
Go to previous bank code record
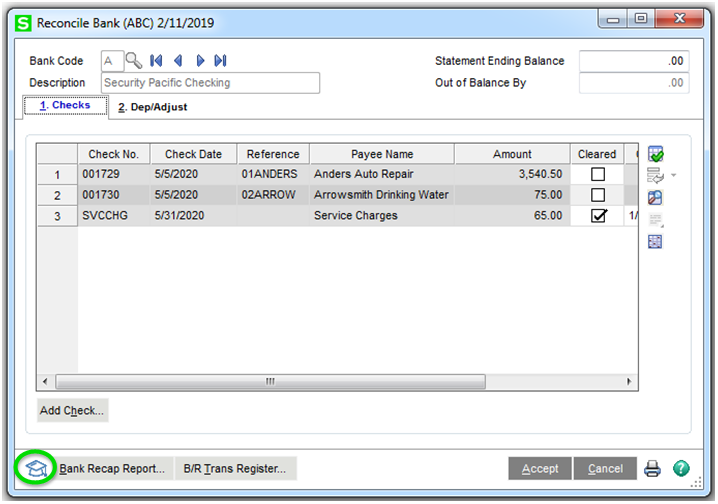(178, 61)
